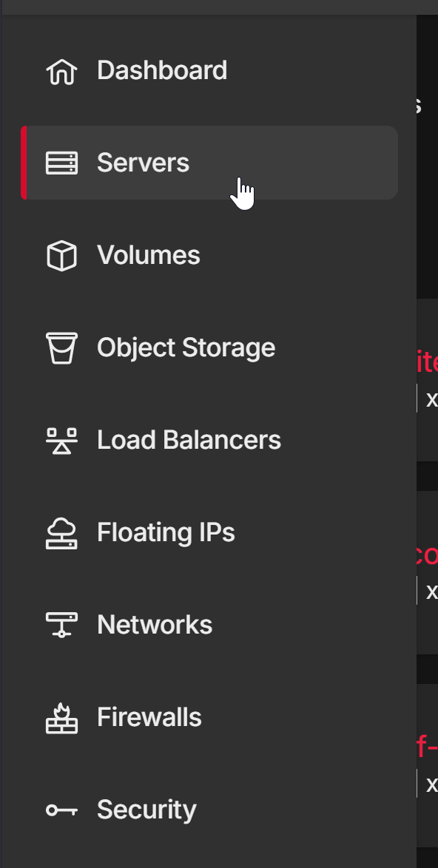Screen dimensions: 438x868
Task: Click the Firewalls flame wall icon
Action: pos(61,718)
